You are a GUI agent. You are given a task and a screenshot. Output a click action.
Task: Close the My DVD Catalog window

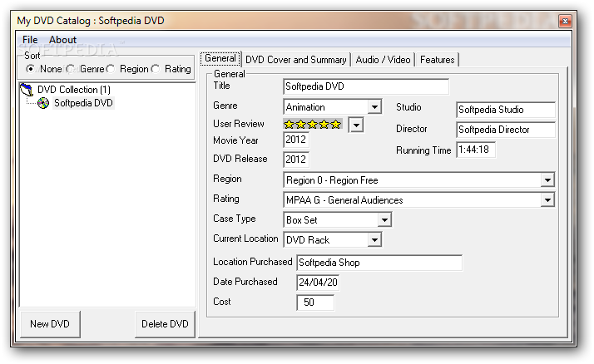click(x=565, y=21)
